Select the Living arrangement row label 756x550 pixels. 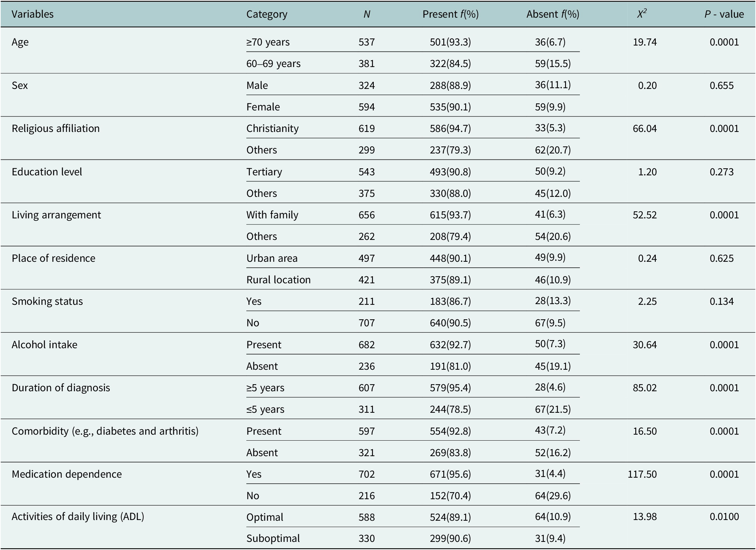pos(56,215)
